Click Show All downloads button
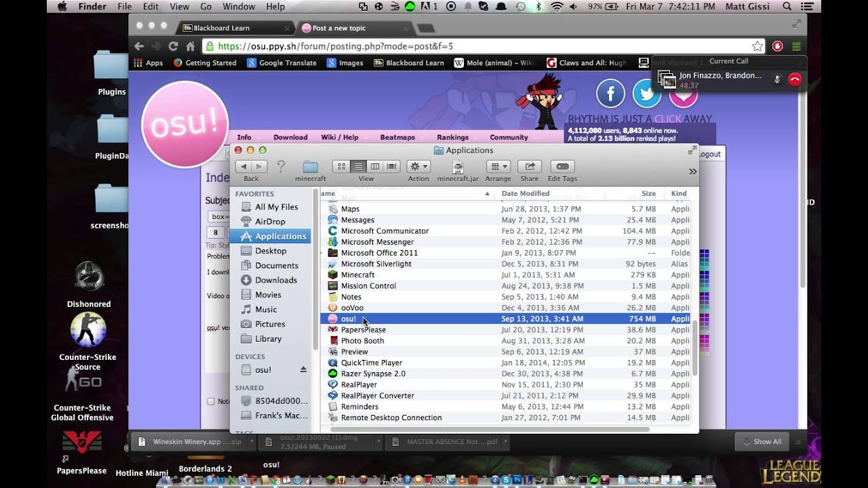Image resolution: width=868 pixels, height=488 pixels. (x=762, y=442)
